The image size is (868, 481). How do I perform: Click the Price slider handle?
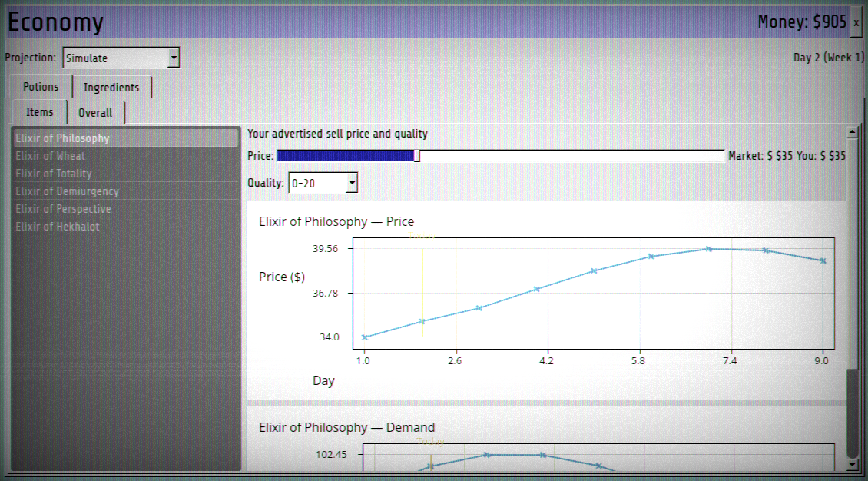[x=417, y=156]
